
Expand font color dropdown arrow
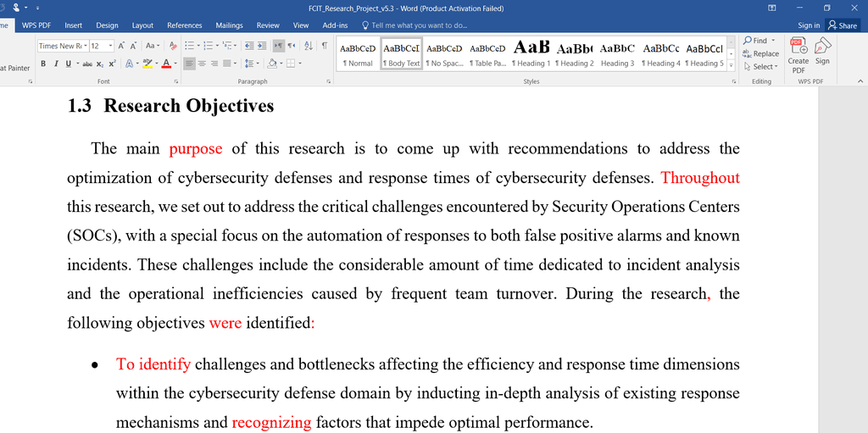pos(175,64)
